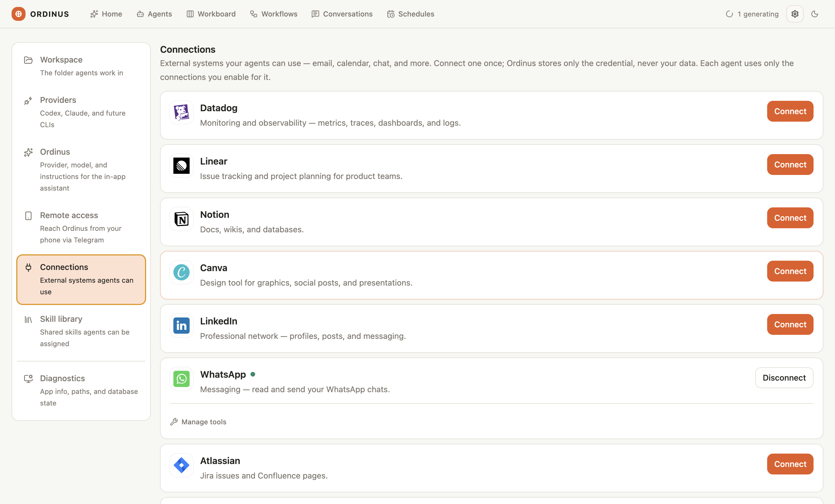
Task: Click the spinner icon next to generating
Action: (x=729, y=14)
